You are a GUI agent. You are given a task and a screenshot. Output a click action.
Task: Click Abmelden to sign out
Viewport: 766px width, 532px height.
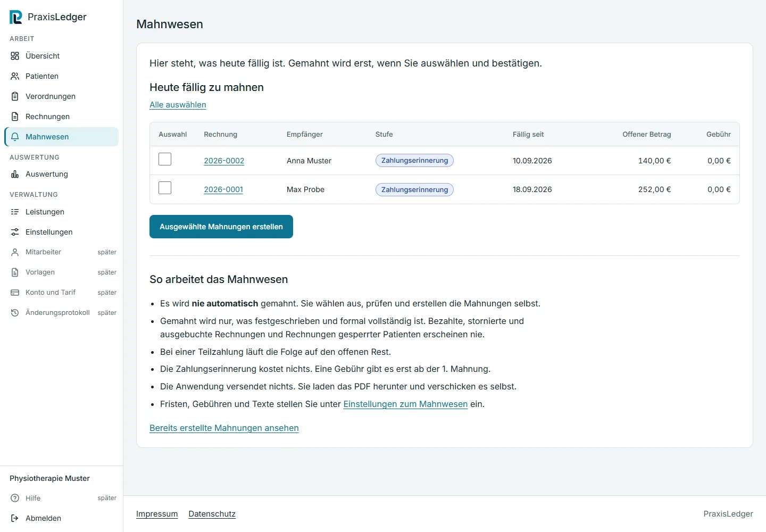61,518
